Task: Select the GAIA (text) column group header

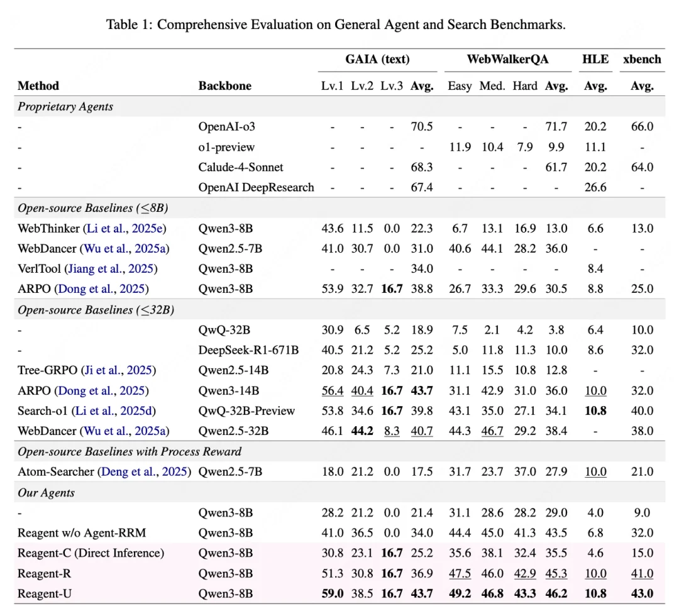Action: [377, 60]
